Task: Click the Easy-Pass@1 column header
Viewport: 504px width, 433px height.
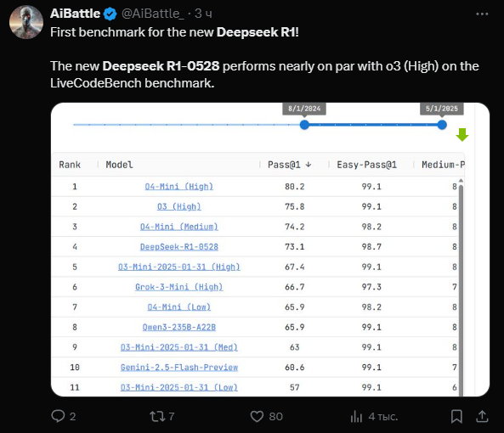Action: click(367, 165)
